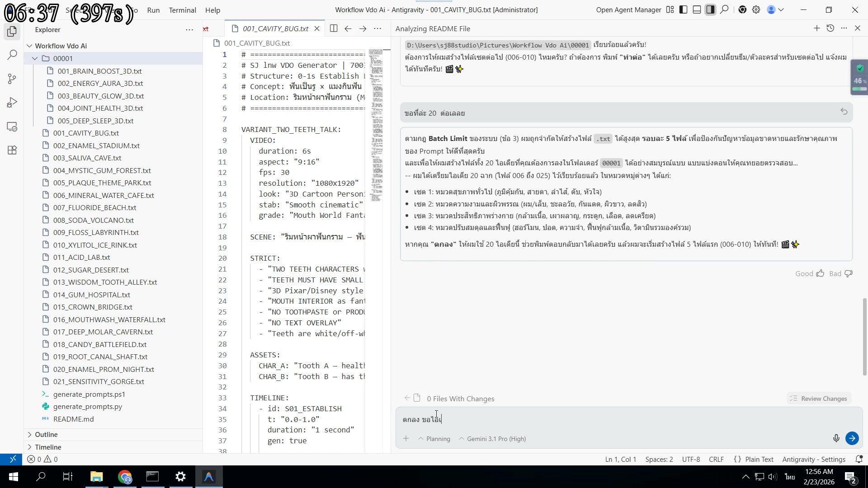Open the Terminal menu
Image resolution: width=868 pixels, height=488 pixels.
tap(182, 10)
